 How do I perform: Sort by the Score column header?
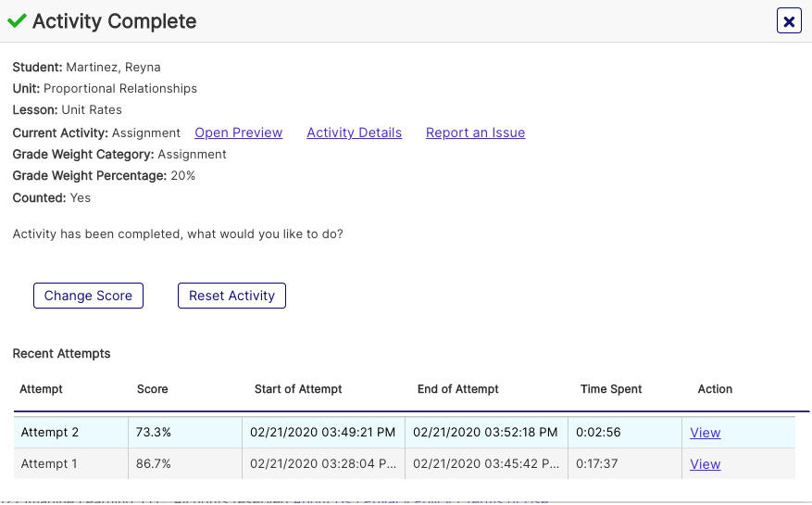152,389
